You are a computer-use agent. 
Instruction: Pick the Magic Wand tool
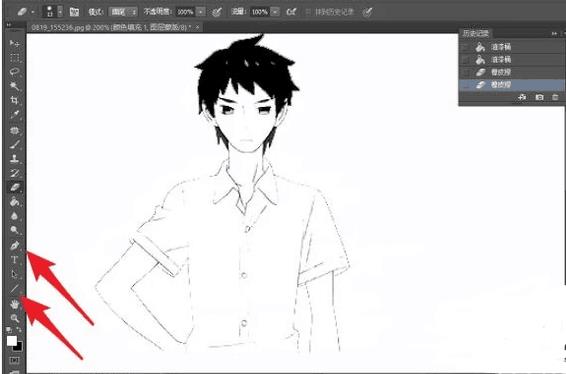coord(14,86)
